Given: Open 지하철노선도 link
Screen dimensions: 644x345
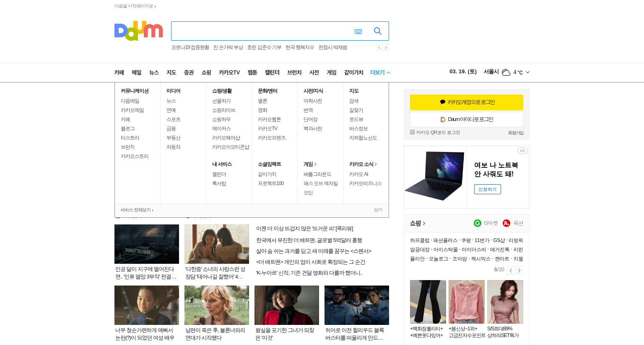Looking at the screenshot, I should (x=363, y=138).
